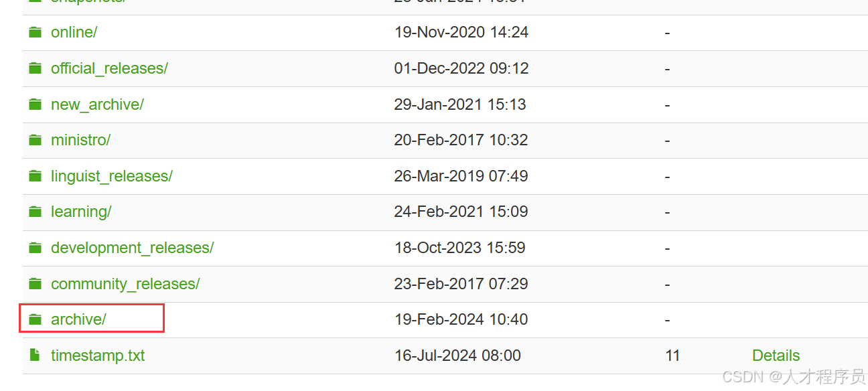Open the ministro/ directory link
The width and height of the screenshot is (868, 391).
click(80, 140)
